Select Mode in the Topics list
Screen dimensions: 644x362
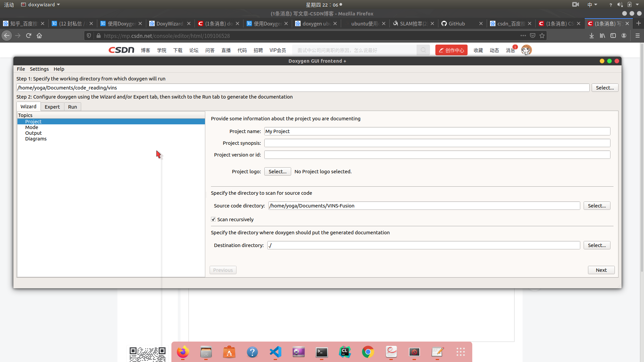[32, 127]
